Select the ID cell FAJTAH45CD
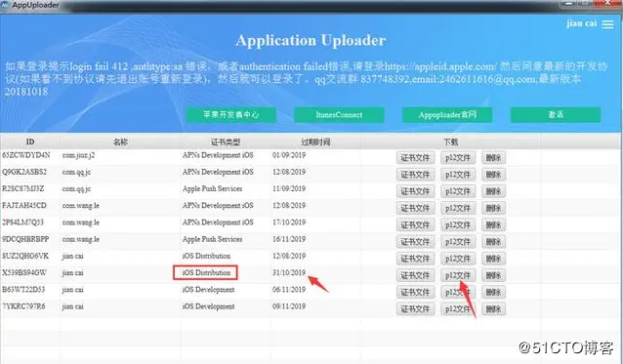This screenshot has height=364, width=623. pos(24,205)
